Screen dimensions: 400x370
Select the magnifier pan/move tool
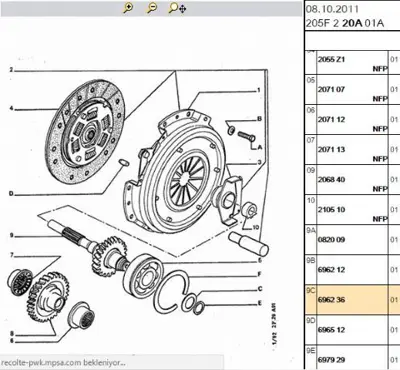click(177, 8)
